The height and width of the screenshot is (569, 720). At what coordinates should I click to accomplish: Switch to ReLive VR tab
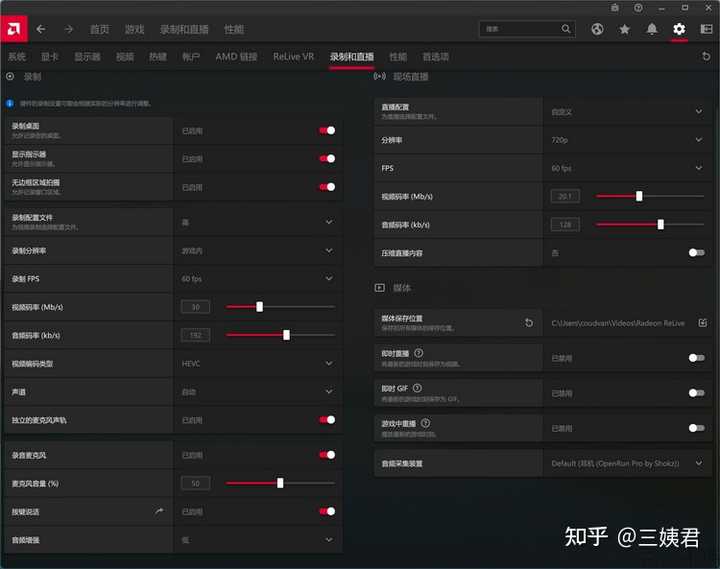(x=293, y=56)
